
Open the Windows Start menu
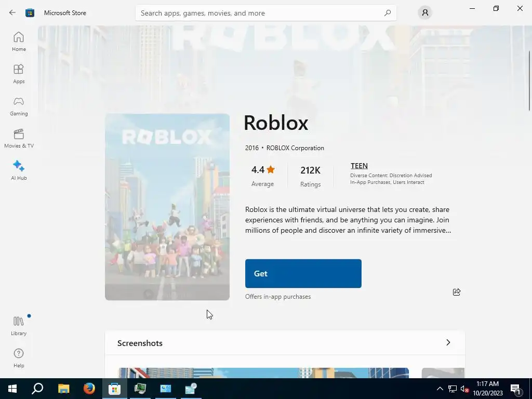click(x=12, y=389)
